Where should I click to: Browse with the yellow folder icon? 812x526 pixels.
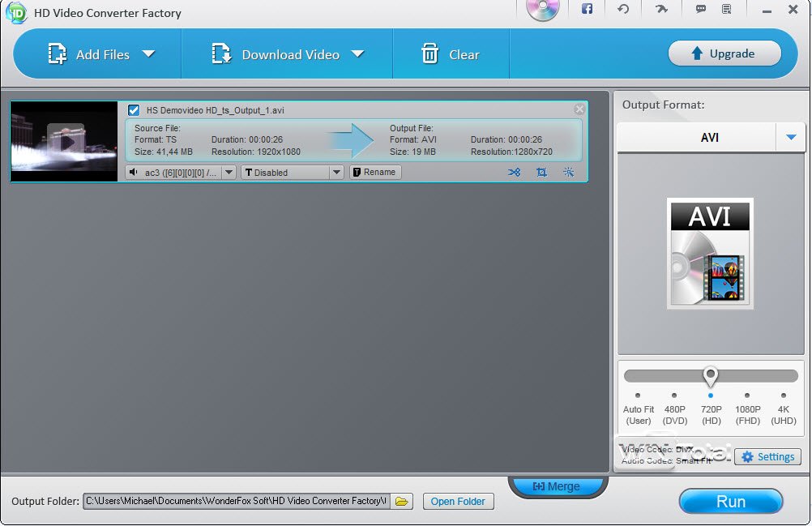[401, 501]
